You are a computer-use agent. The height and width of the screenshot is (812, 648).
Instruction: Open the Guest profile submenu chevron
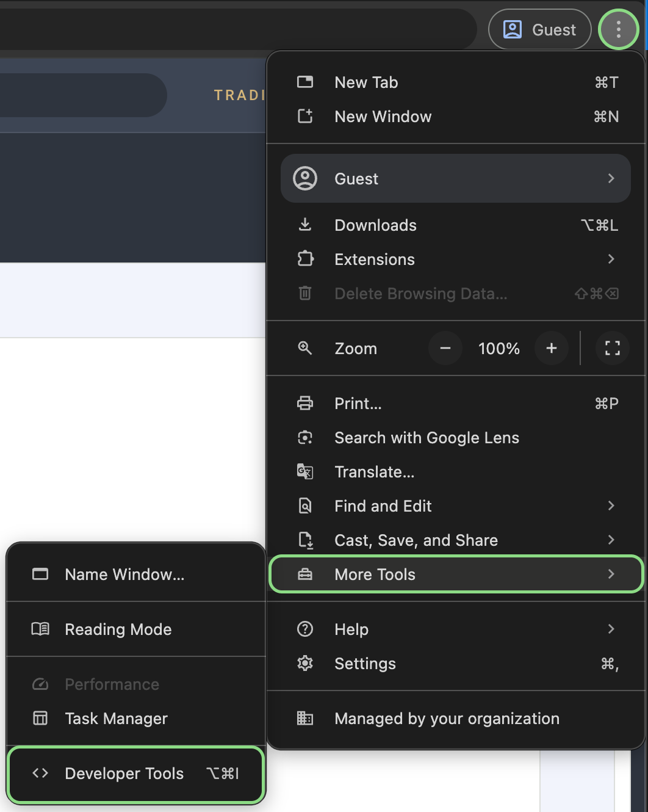(x=611, y=178)
